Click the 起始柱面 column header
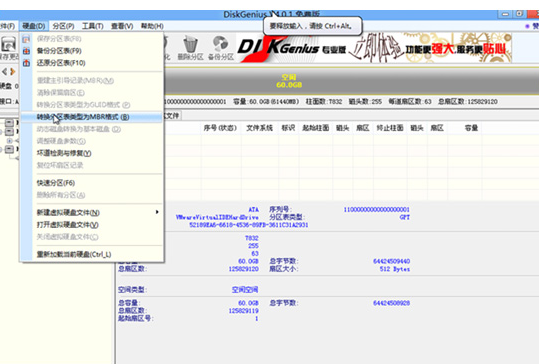This screenshot has width=539, height=364. tap(316, 128)
